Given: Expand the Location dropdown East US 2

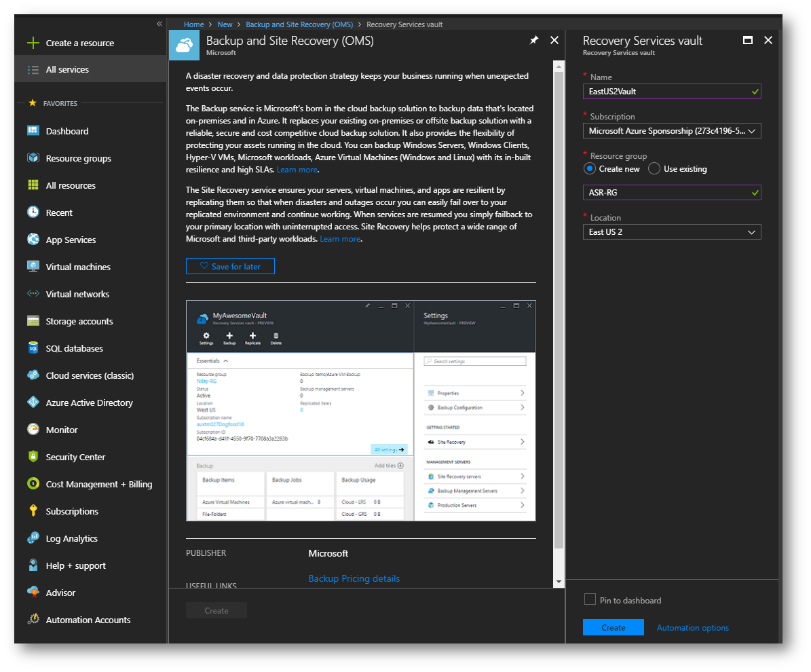Looking at the screenshot, I should [672, 231].
